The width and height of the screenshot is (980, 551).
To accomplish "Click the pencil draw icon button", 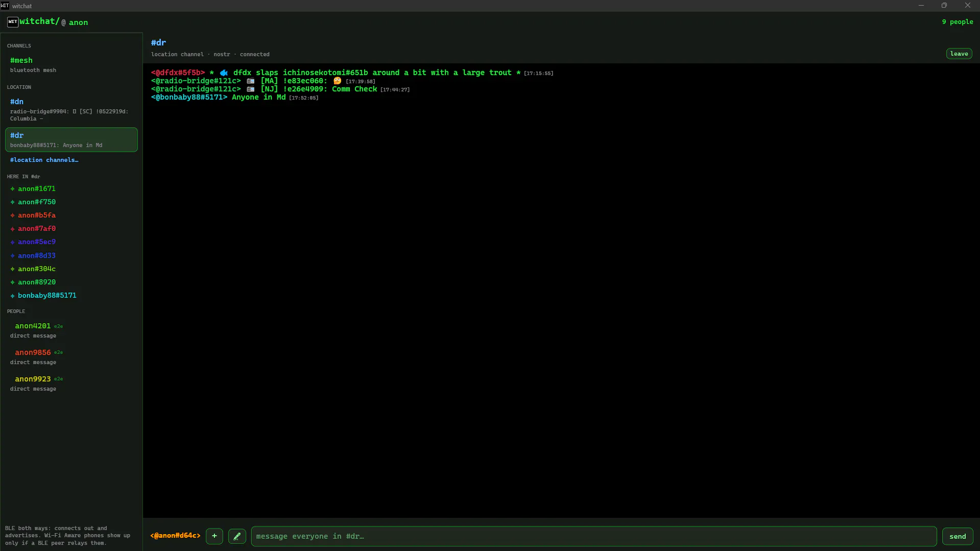I will pos(237,536).
